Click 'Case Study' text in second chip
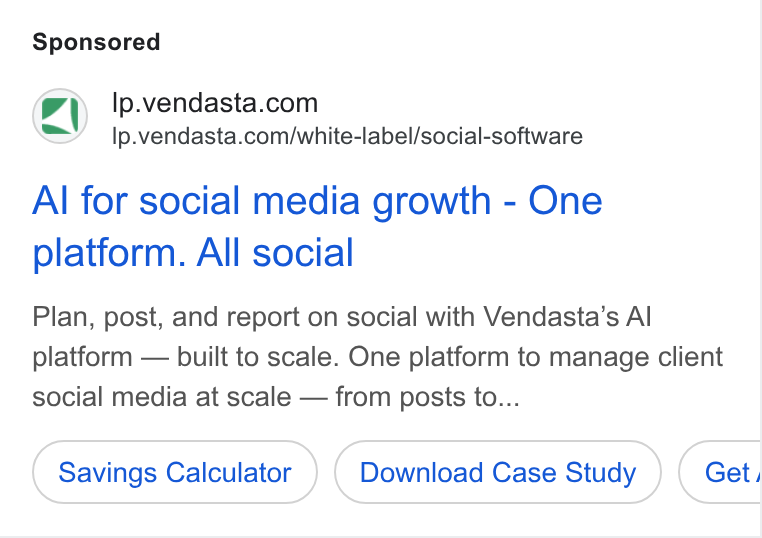 point(564,472)
